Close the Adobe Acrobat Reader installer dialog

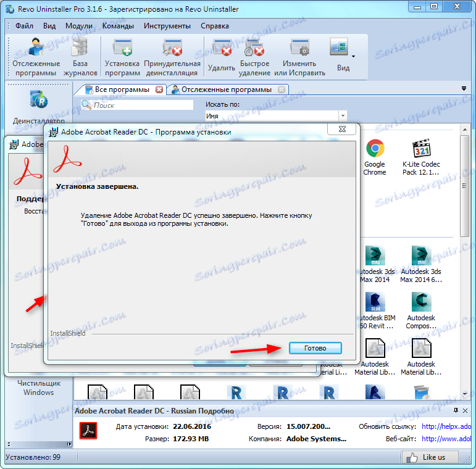click(x=342, y=129)
